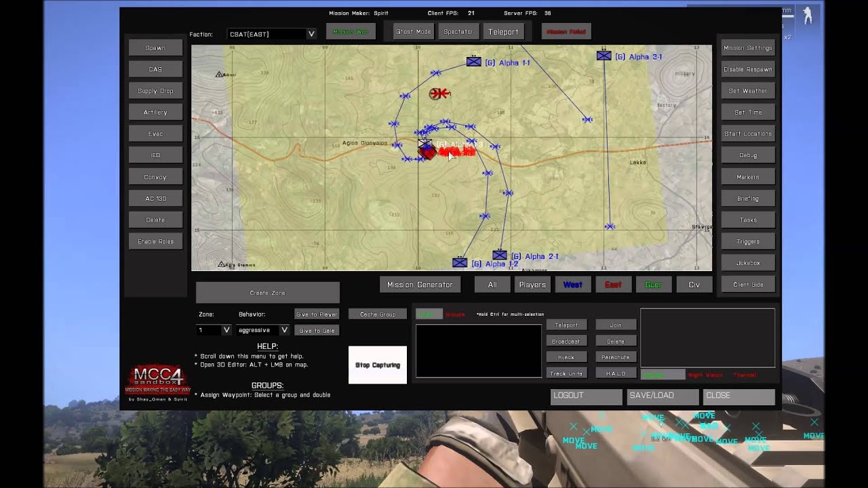Click Delete in the left sidebar
Viewport: 868px width, 488px height.
click(x=155, y=220)
